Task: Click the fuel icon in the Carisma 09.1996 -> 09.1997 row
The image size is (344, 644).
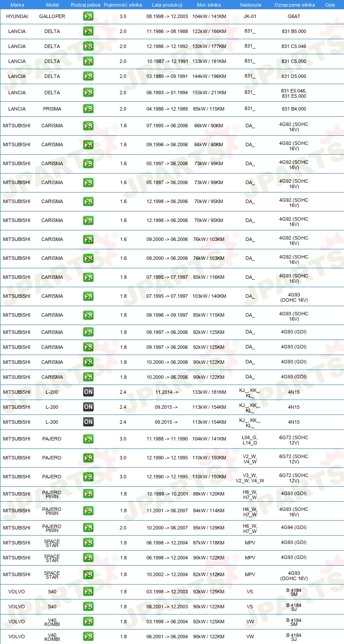Action: [88, 315]
